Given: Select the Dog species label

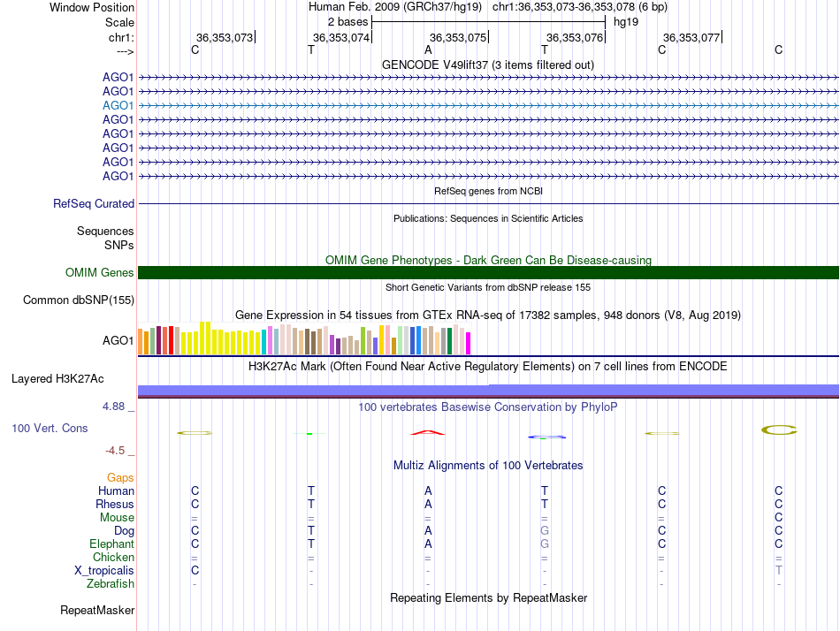Looking at the screenshot, I should tap(125, 531).
